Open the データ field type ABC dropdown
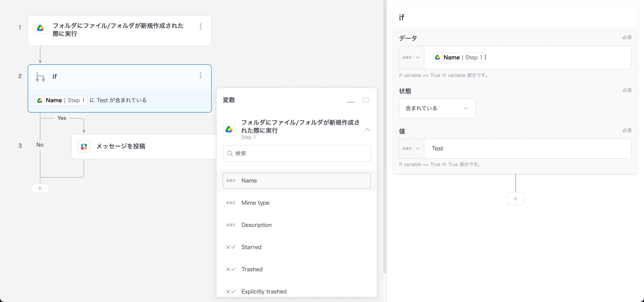This screenshot has height=302, width=644. pyautogui.click(x=411, y=57)
